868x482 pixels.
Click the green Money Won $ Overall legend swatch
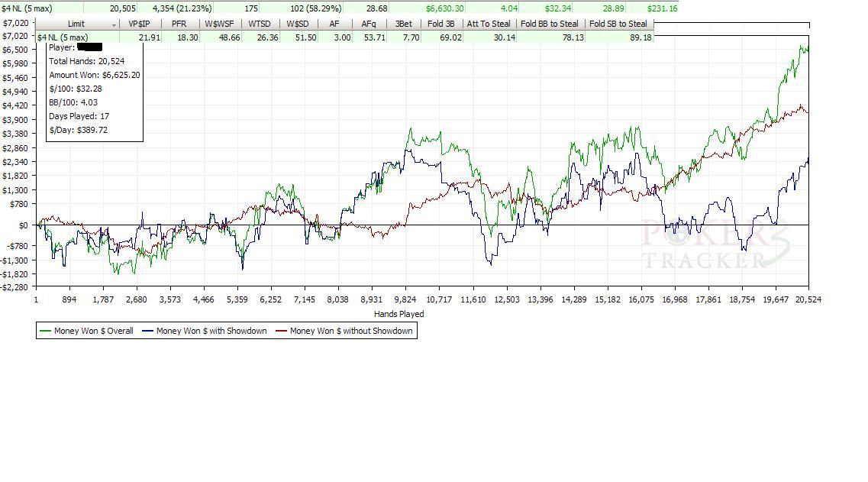[x=45, y=331]
